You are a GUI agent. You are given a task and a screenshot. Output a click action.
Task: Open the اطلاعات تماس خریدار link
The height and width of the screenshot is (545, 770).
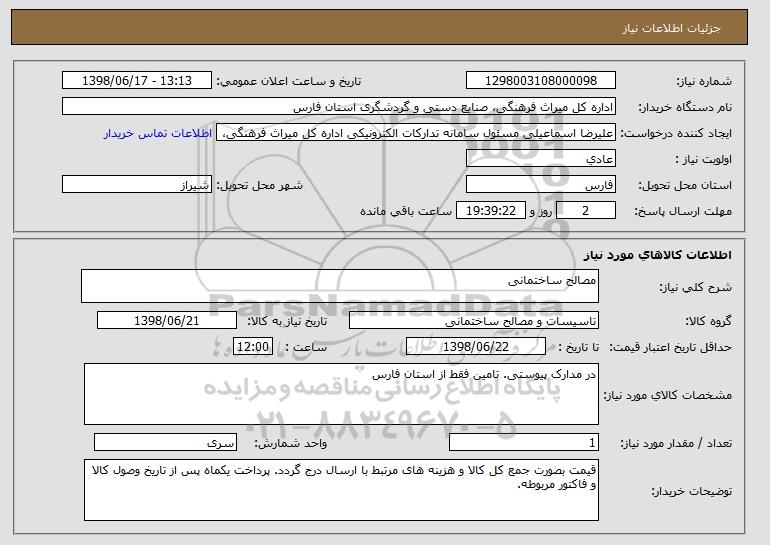tap(158, 133)
